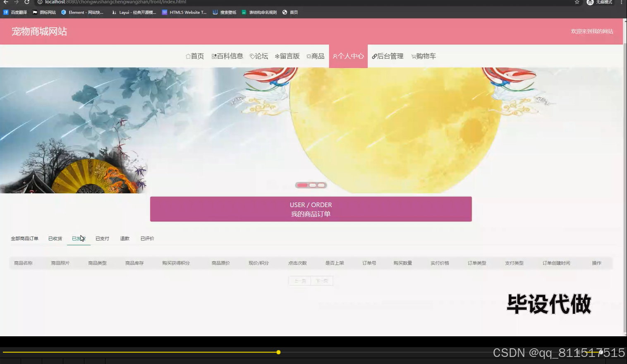Viewport: 627px width, 364px height.
Task: Open 留言版 in the navigation bar
Action: tap(287, 56)
